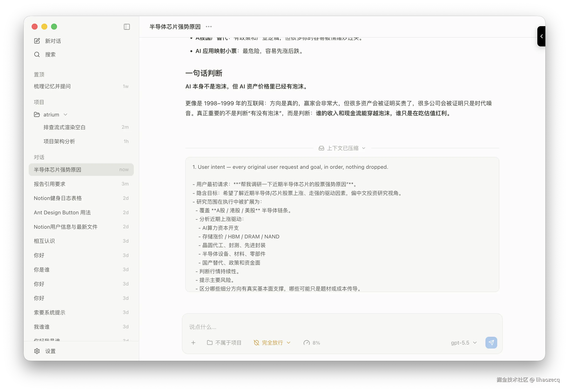Click the 8% context usage indicator

(x=312, y=343)
